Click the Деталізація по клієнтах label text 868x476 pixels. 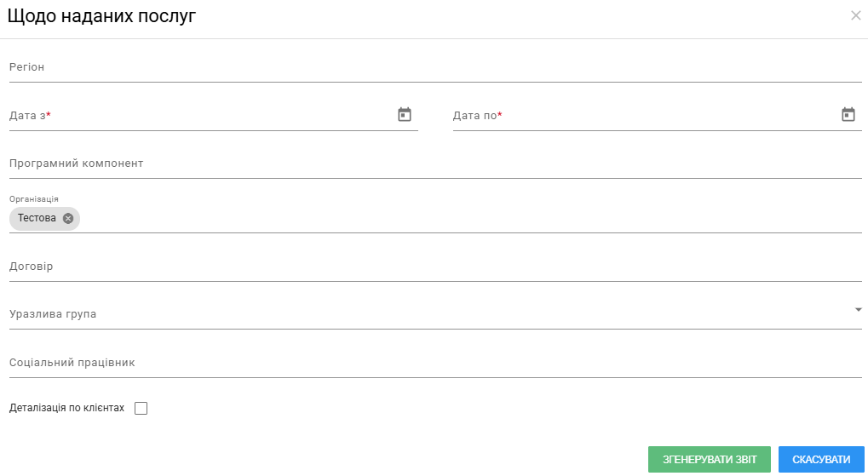click(67, 408)
